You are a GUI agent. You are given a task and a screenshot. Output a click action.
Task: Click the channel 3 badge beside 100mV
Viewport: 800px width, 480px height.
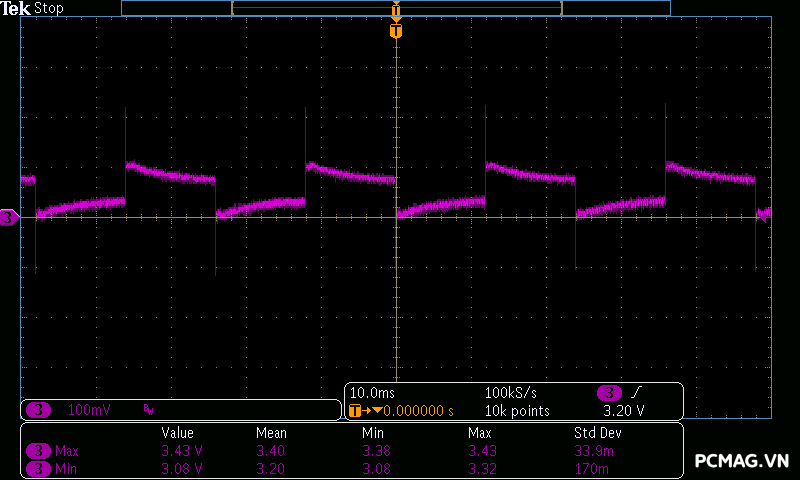tap(38, 410)
